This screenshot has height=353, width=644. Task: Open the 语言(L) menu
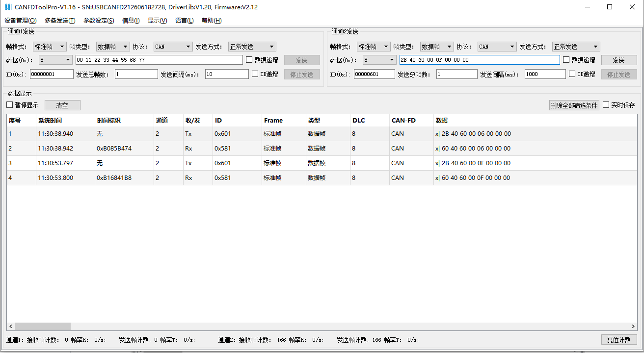point(185,21)
